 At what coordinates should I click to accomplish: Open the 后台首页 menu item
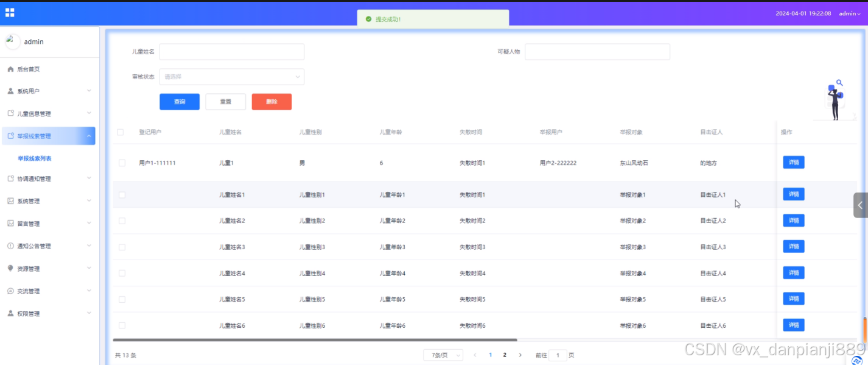click(x=49, y=69)
